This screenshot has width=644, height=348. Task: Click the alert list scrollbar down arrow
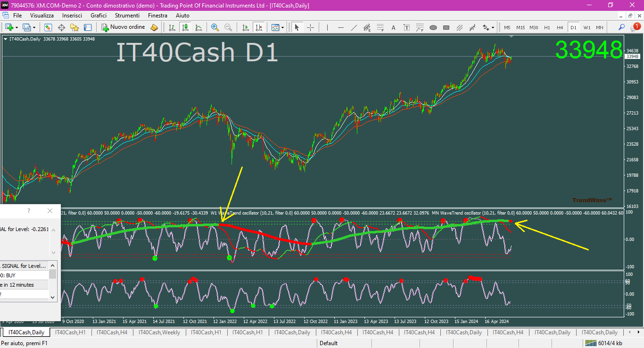[53, 298]
